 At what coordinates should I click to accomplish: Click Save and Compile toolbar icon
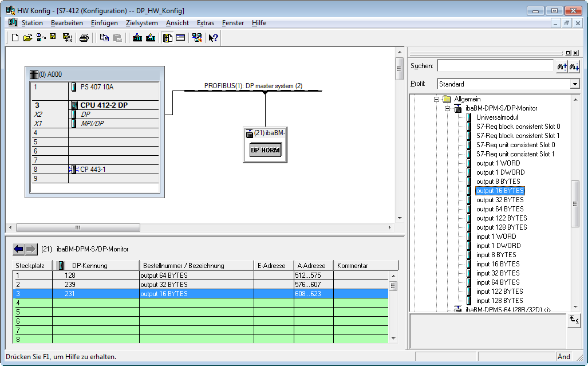pyautogui.click(x=67, y=38)
